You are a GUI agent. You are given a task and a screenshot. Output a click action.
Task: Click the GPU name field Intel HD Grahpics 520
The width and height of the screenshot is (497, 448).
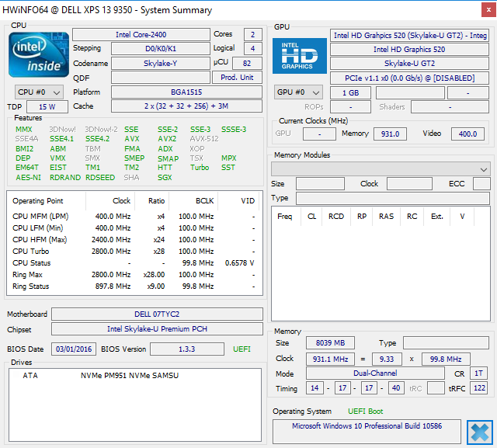pos(409,36)
